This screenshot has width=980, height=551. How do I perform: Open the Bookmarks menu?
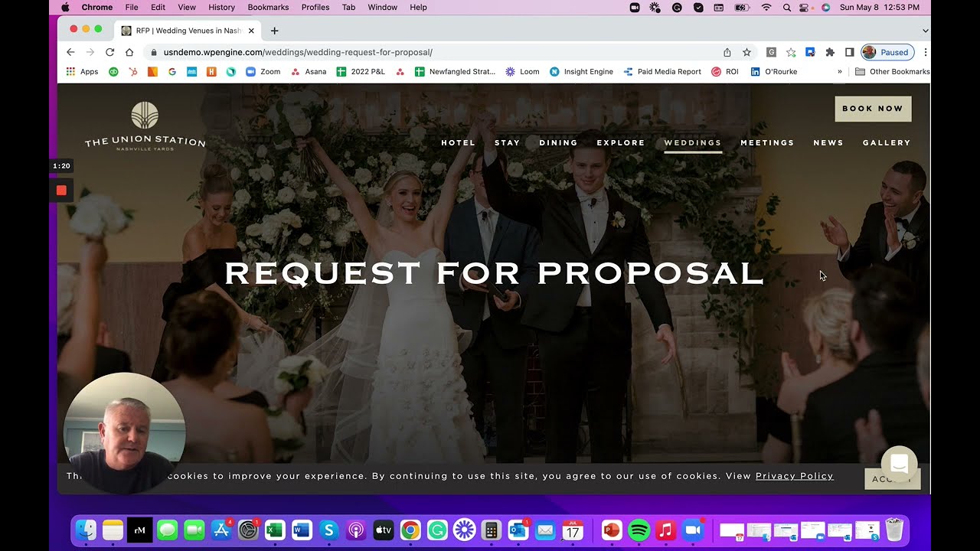tap(268, 7)
